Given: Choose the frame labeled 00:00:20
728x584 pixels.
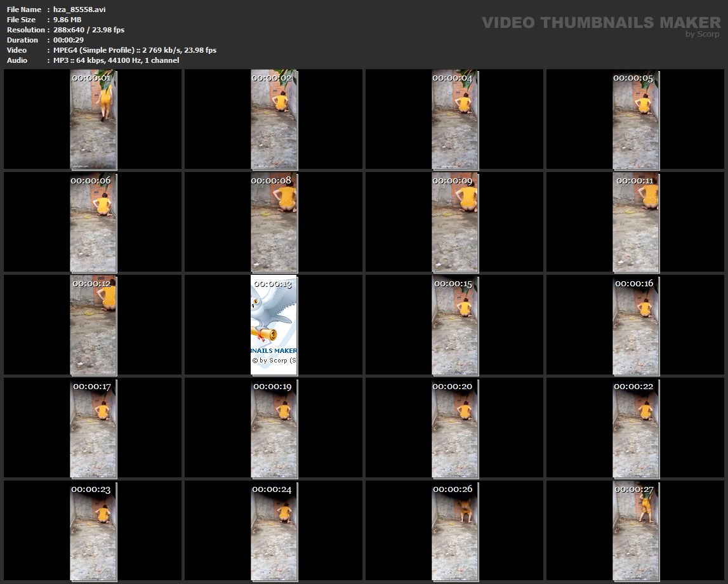Looking at the screenshot, I should 455,428.
